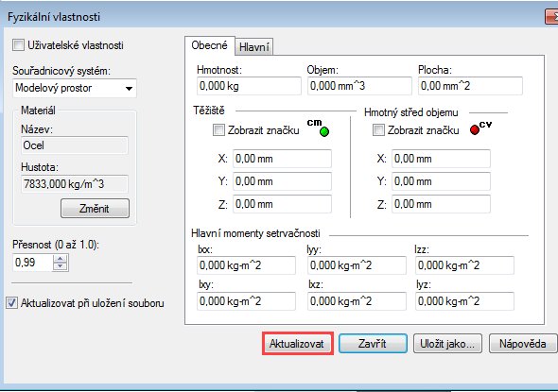Viewport: 558px width, 392px height.
Task: Enable the Uživatelské vlastnosti checkbox
Action: tap(18, 45)
